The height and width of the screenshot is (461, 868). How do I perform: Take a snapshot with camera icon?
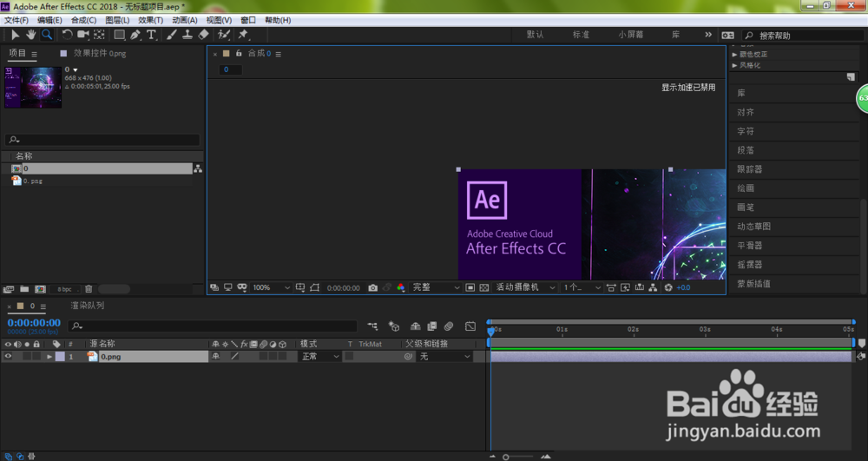pyautogui.click(x=373, y=287)
